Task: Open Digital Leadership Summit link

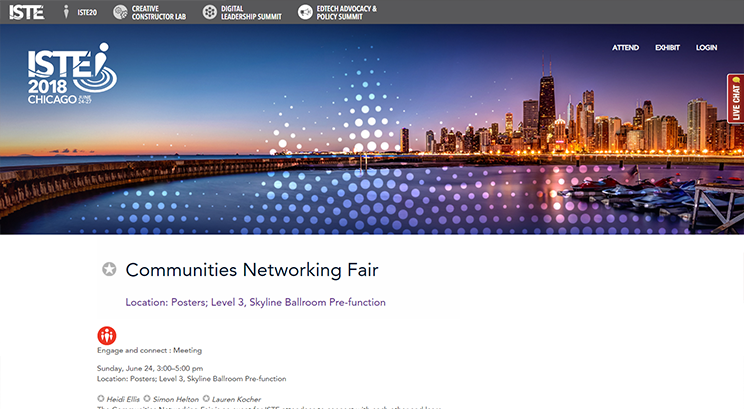Action: [x=251, y=12]
